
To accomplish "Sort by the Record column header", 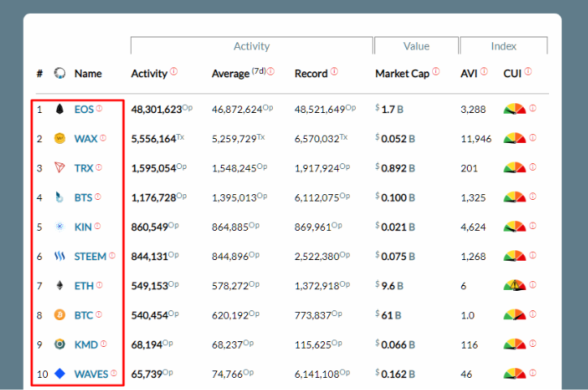I will click(311, 73).
